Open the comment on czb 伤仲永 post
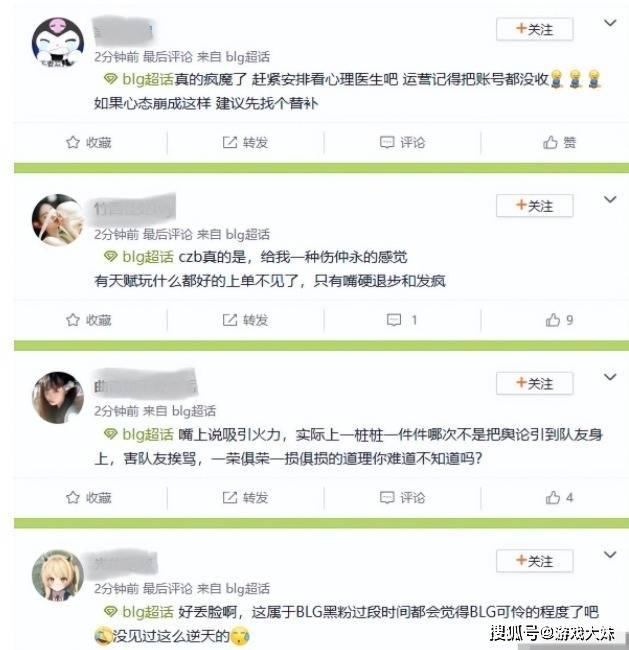Image resolution: width=629 pixels, height=650 pixels. [x=402, y=320]
